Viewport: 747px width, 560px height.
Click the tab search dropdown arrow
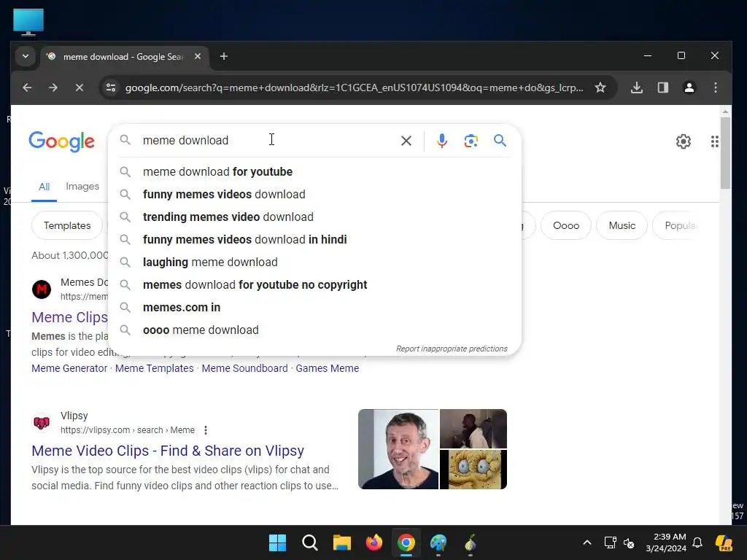point(26,56)
